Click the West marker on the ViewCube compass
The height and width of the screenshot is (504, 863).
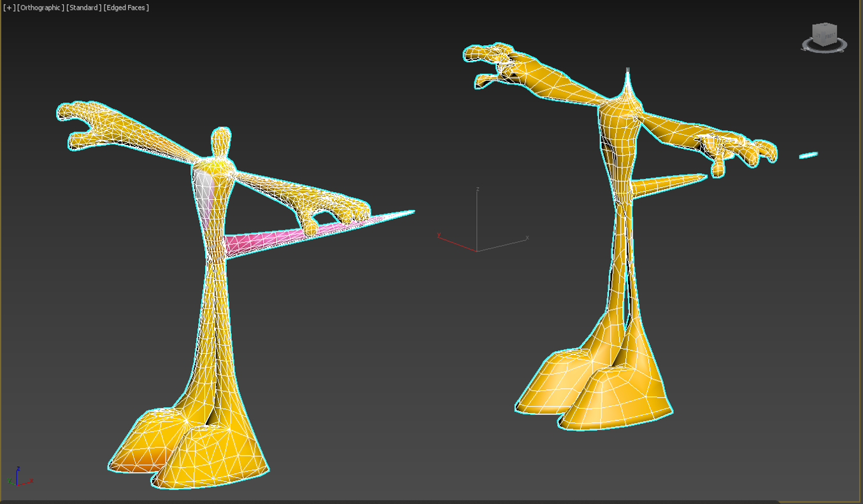(804, 49)
